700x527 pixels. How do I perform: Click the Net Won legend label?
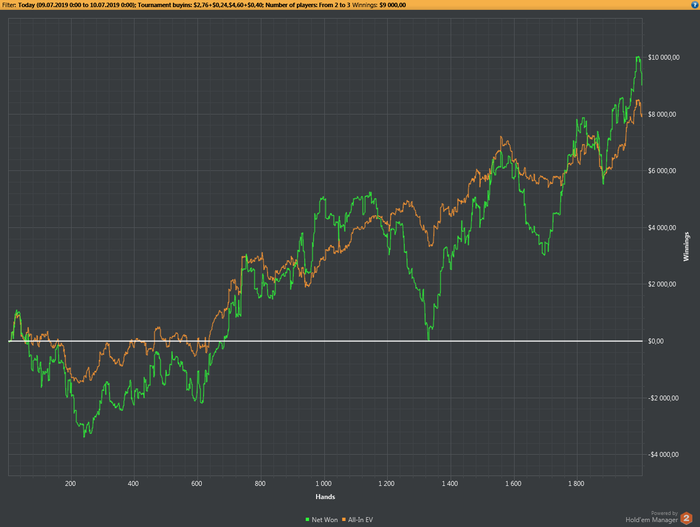pos(325,519)
